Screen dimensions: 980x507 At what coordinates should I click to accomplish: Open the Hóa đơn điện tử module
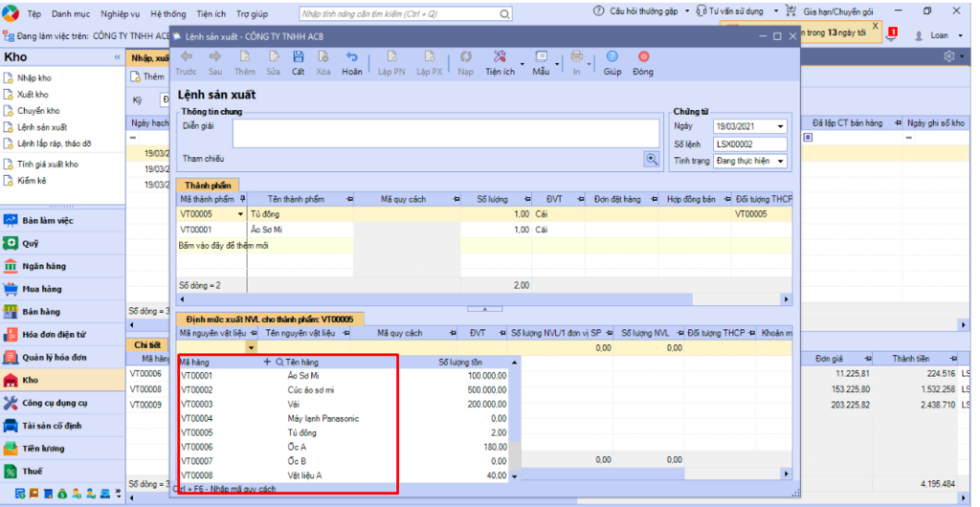pyautogui.click(x=62, y=335)
